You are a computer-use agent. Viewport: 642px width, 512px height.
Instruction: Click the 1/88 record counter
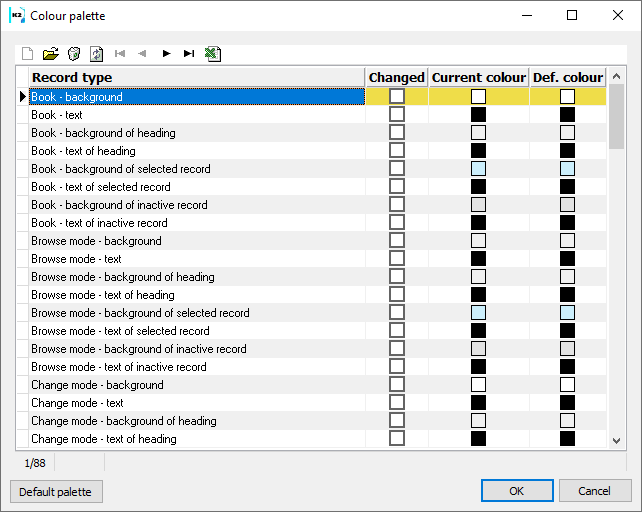click(x=35, y=463)
